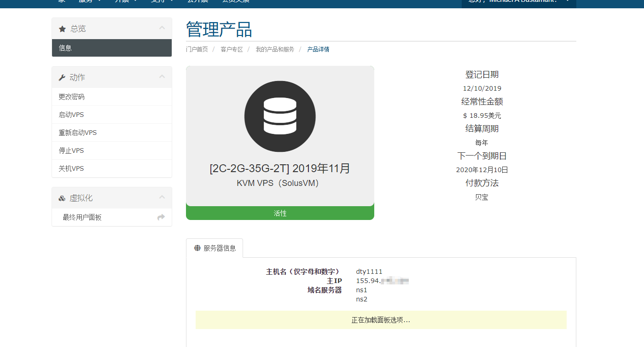
Task: Click 停止VPS in the actions list
Action: click(x=71, y=150)
